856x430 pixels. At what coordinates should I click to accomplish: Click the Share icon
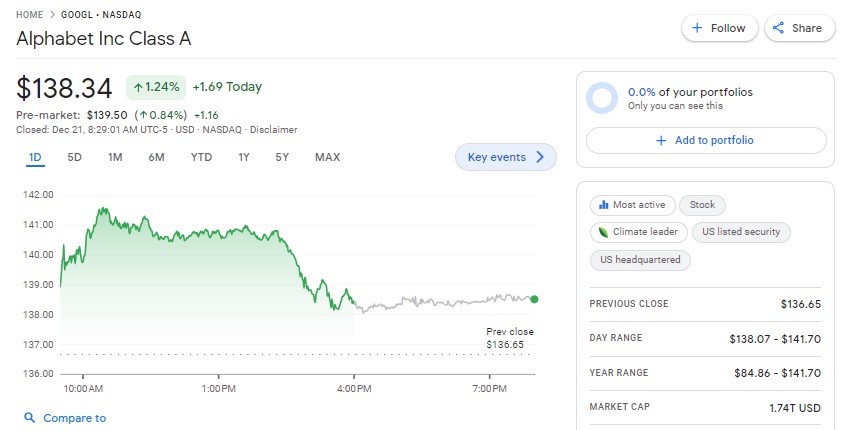click(779, 28)
